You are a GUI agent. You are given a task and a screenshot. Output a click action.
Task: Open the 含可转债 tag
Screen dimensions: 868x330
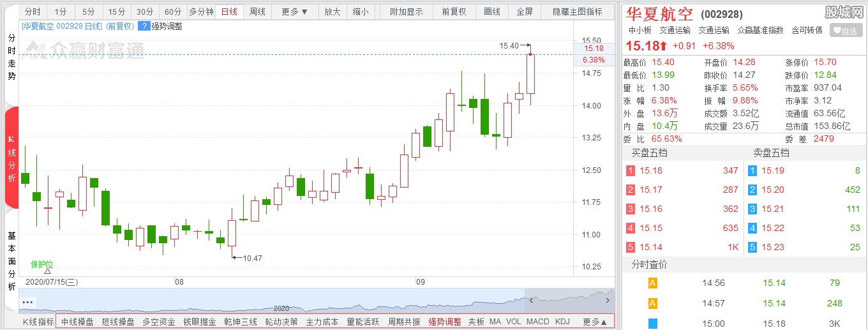807,30
